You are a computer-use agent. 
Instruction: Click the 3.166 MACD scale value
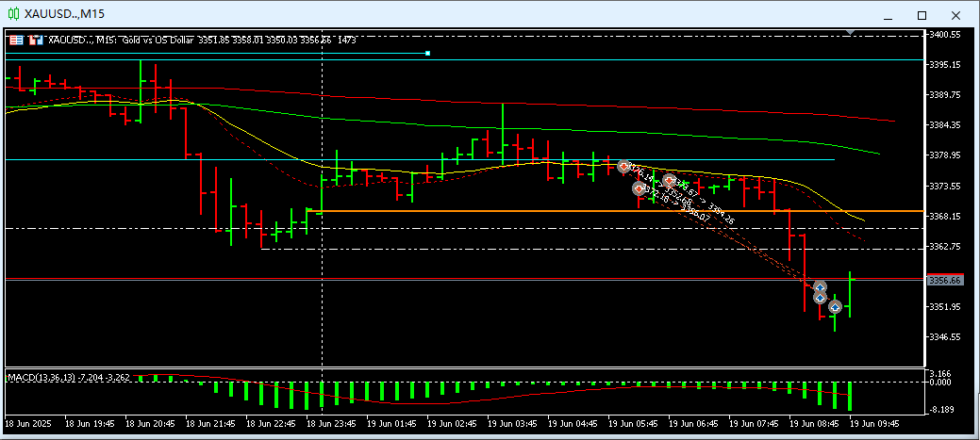[940, 374]
